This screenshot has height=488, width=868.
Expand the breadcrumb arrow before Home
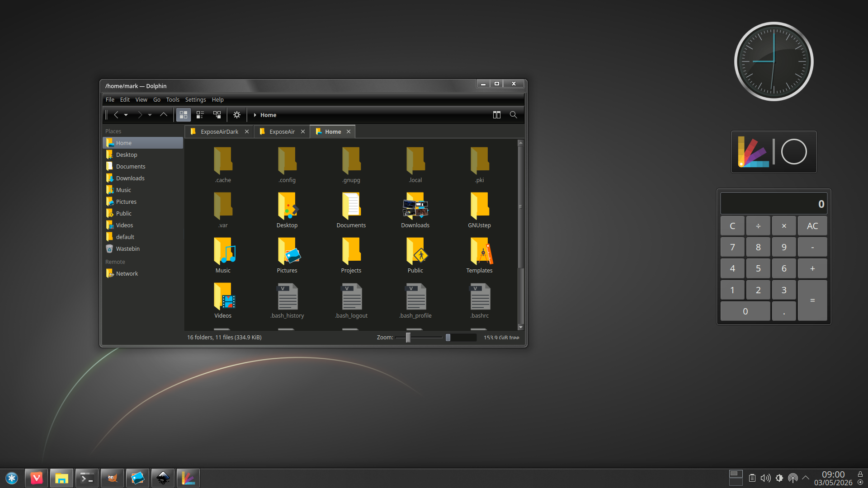point(255,115)
